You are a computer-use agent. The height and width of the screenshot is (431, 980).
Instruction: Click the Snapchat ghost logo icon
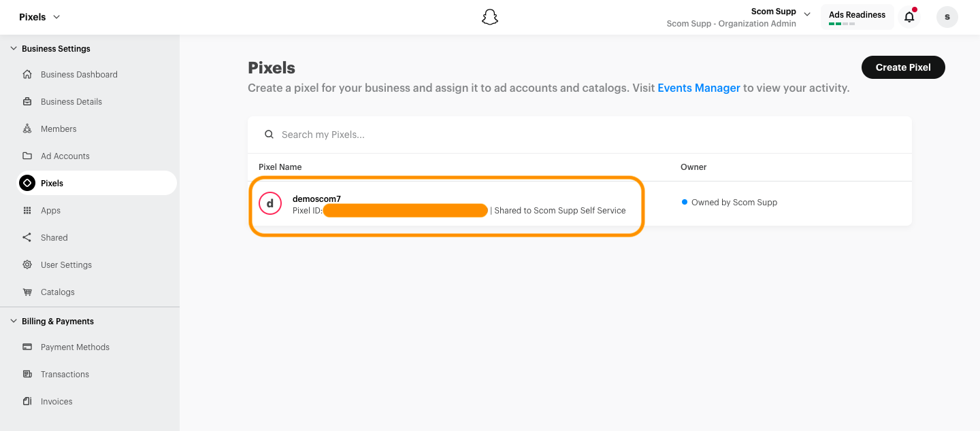(x=490, y=18)
